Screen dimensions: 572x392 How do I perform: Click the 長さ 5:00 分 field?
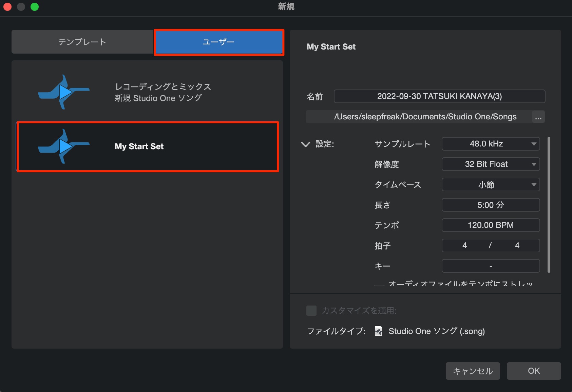491,205
